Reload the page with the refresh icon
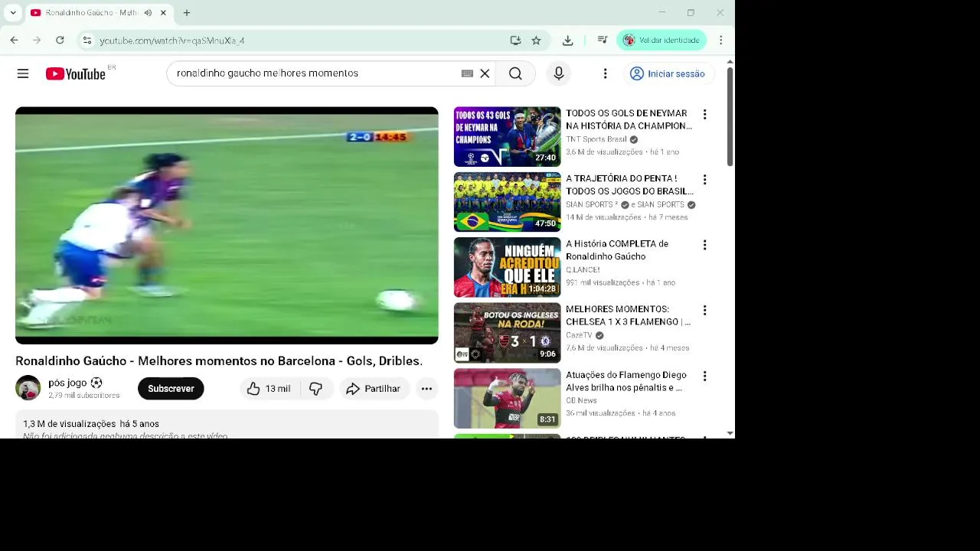 pos(60,40)
